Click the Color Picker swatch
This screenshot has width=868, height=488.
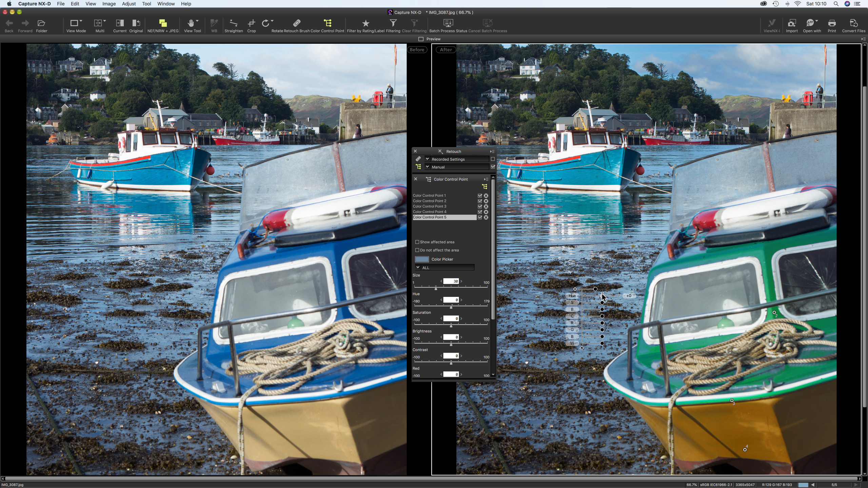tap(422, 259)
